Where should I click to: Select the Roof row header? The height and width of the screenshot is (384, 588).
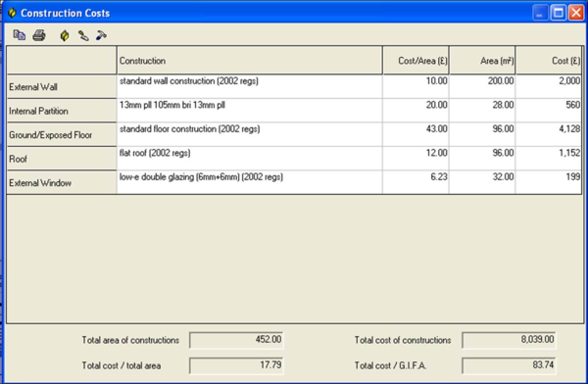tap(62, 159)
